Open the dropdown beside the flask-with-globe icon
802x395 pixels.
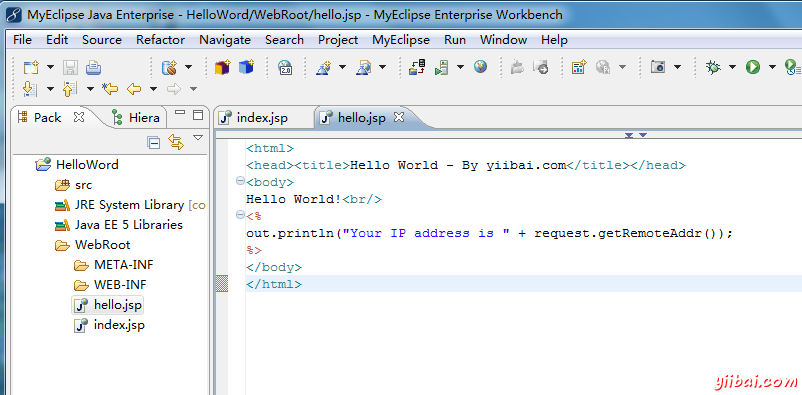pos(383,67)
